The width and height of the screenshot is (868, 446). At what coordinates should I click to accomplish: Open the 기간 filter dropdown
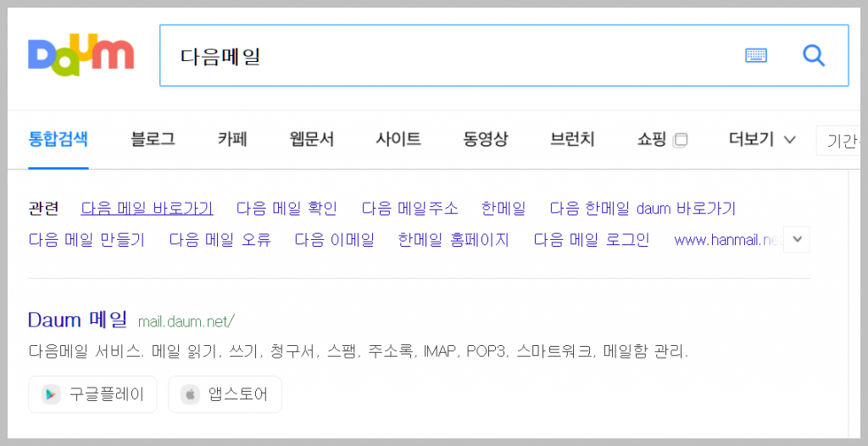(838, 141)
